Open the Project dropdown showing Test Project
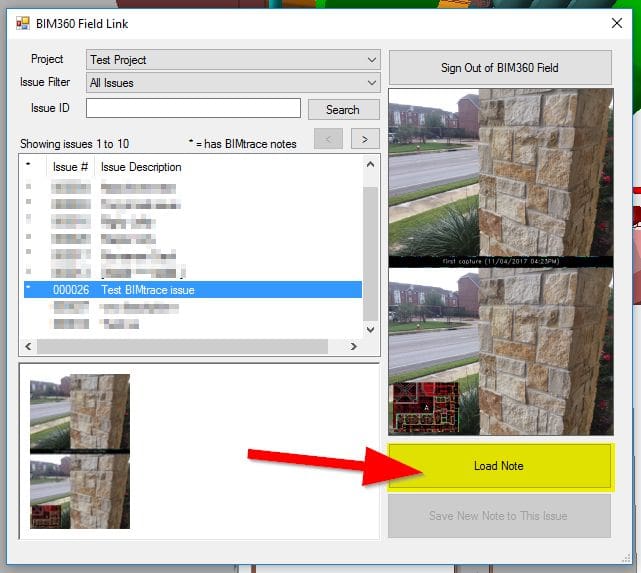 233,60
